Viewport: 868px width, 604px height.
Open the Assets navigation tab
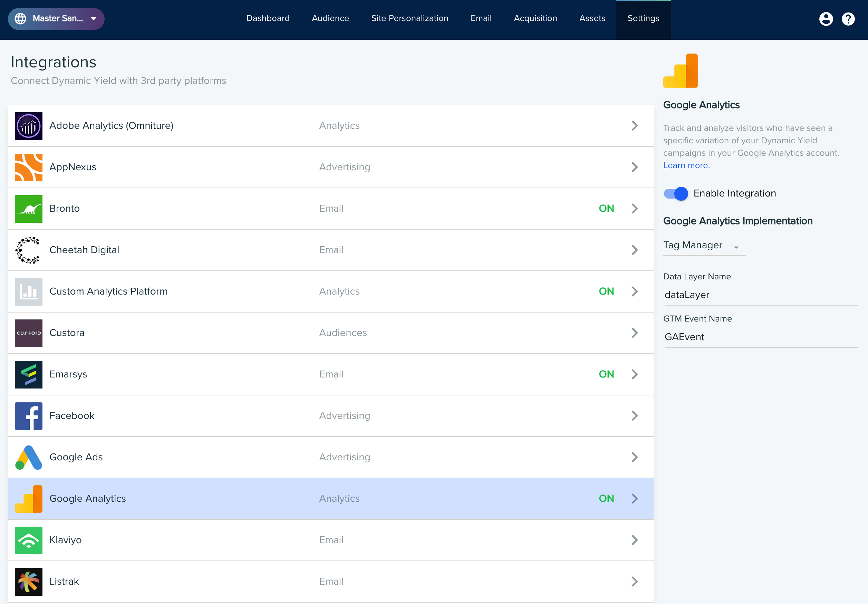click(592, 19)
